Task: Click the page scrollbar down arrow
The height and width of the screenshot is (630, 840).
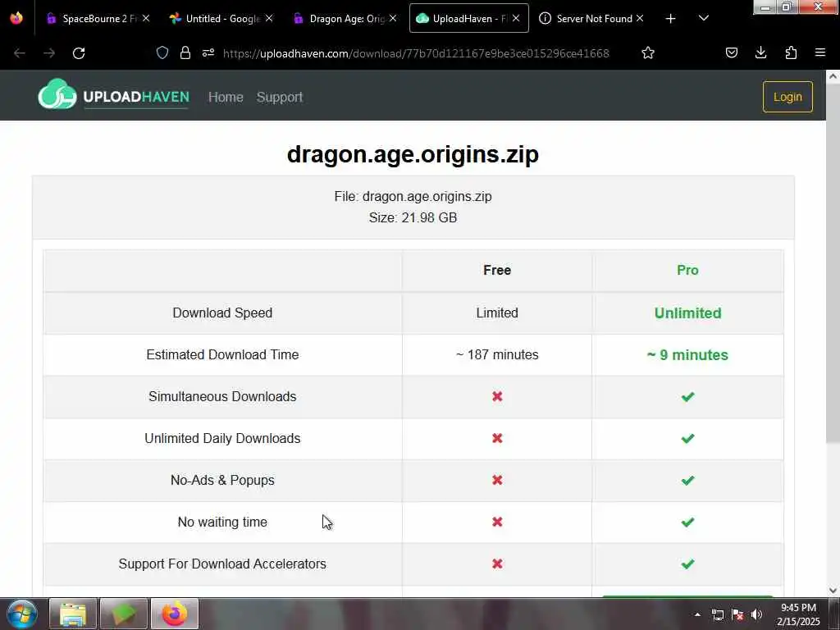Action: [x=833, y=591]
